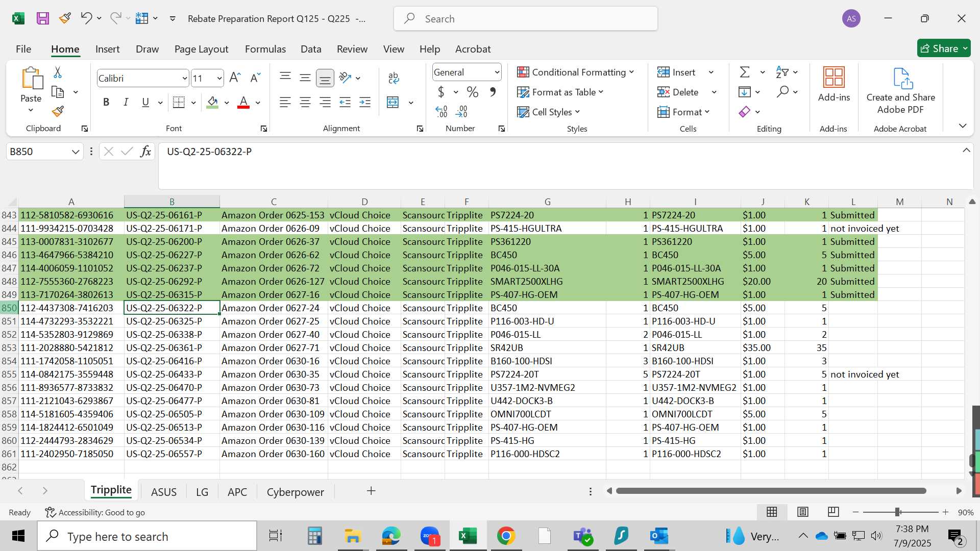Click the Paste clipboard icon
Viewport: 980px width, 551px height.
point(31,78)
